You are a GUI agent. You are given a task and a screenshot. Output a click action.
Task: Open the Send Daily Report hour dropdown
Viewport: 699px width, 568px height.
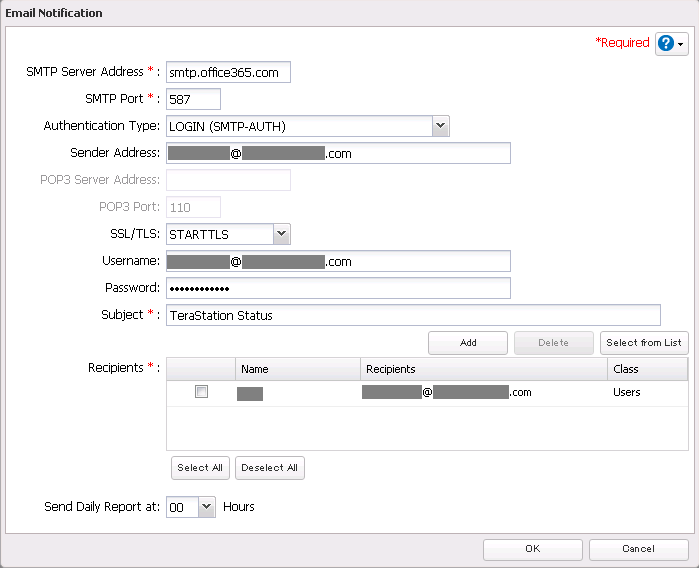[x=207, y=507]
